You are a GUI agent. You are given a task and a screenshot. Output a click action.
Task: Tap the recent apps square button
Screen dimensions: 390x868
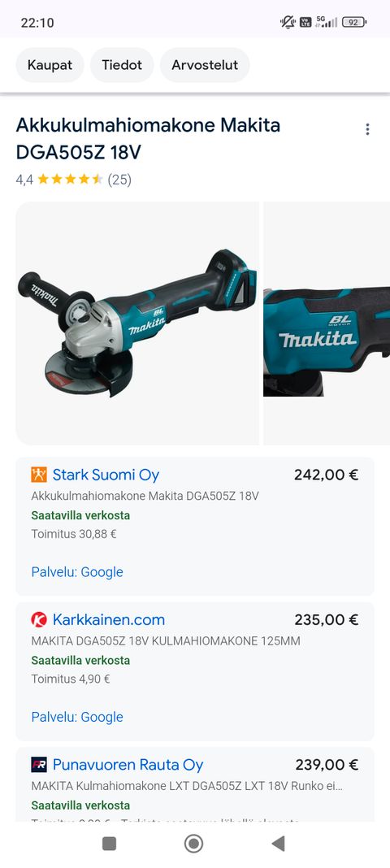pos(110,844)
